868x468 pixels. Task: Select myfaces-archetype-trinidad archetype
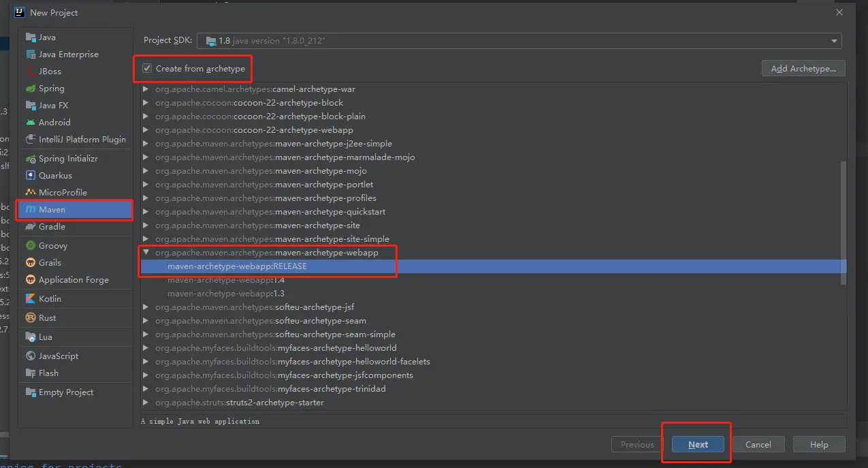491,389
